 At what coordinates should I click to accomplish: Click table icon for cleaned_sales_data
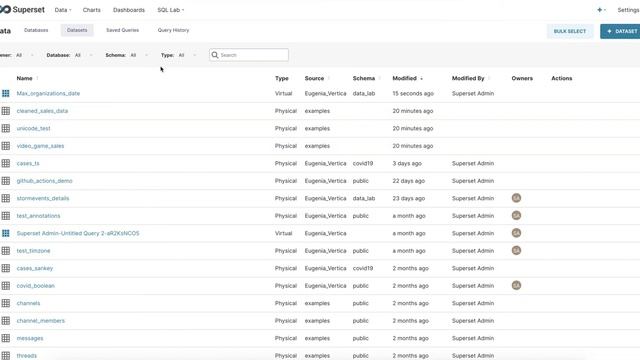(x=6, y=111)
